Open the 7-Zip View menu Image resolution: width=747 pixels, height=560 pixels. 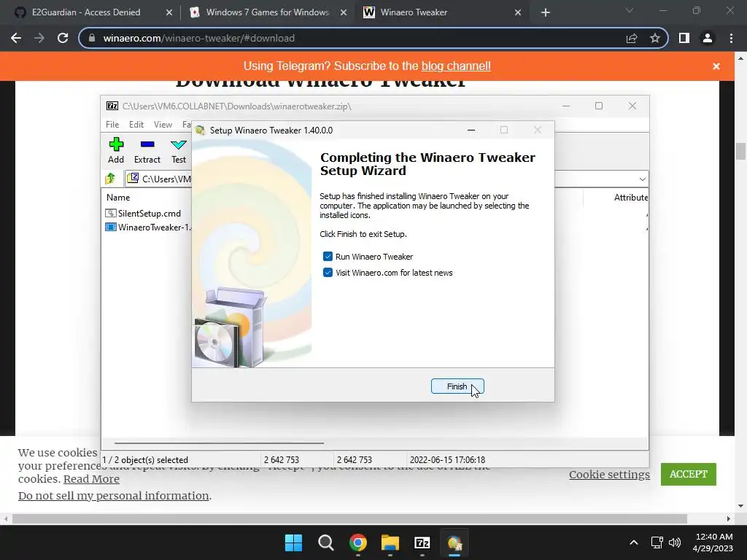tap(163, 124)
